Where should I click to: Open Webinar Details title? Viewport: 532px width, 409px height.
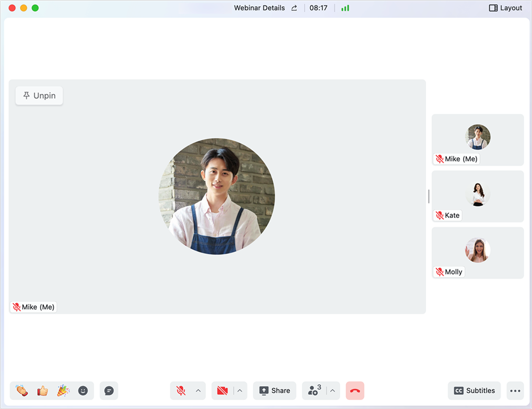pos(259,8)
